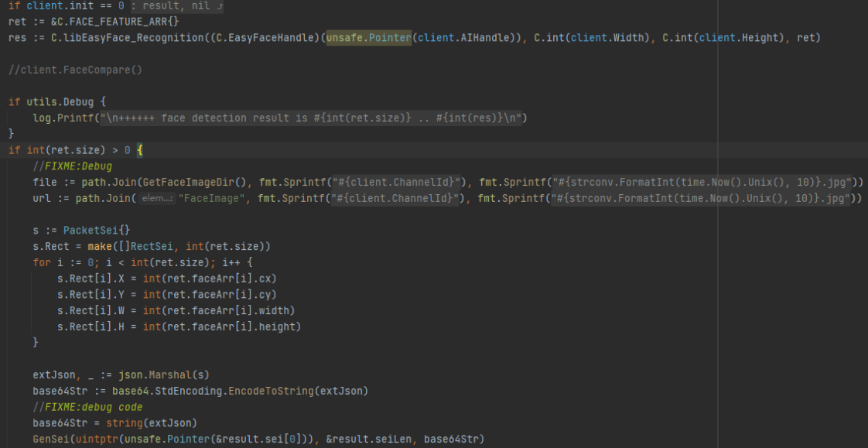Click the highlighted opening brace after "> 0"

[x=141, y=150]
